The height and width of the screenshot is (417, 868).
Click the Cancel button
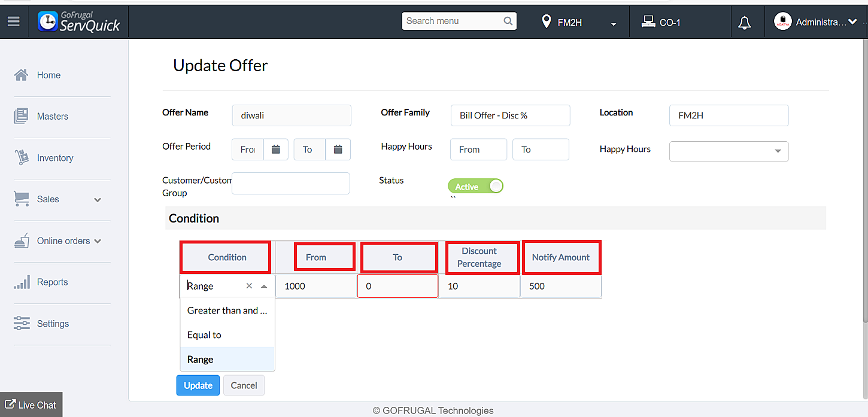pos(244,385)
